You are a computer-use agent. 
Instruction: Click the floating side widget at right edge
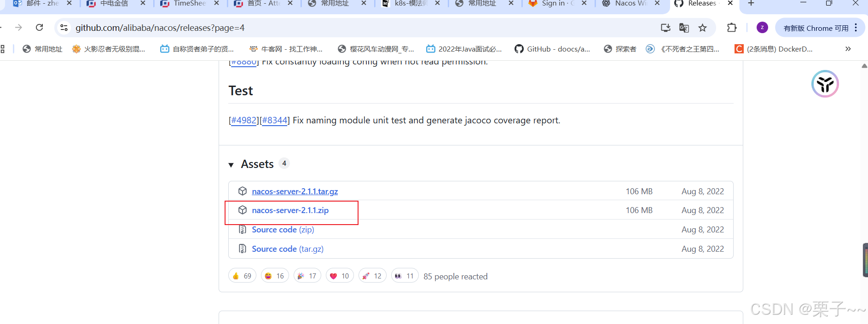[865, 260]
